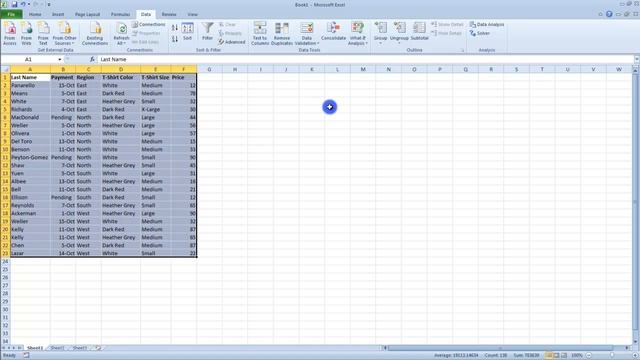Import data From Web
The image size is (640, 360).
pos(26,33)
